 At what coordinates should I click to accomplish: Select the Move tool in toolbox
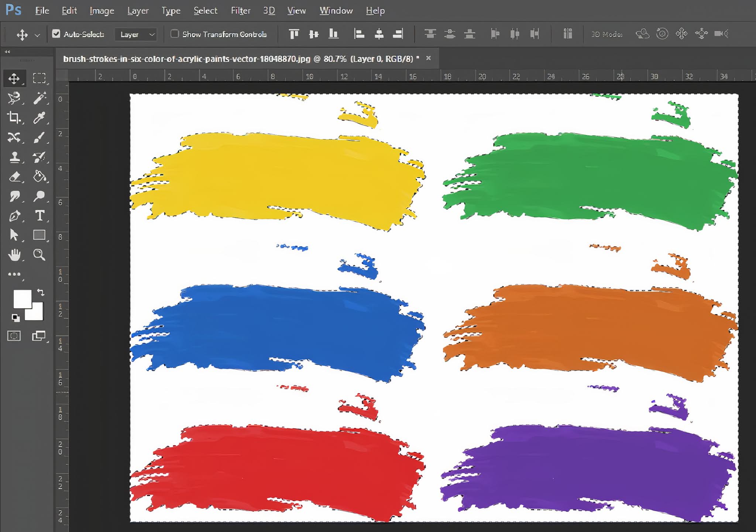coord(14,78)
